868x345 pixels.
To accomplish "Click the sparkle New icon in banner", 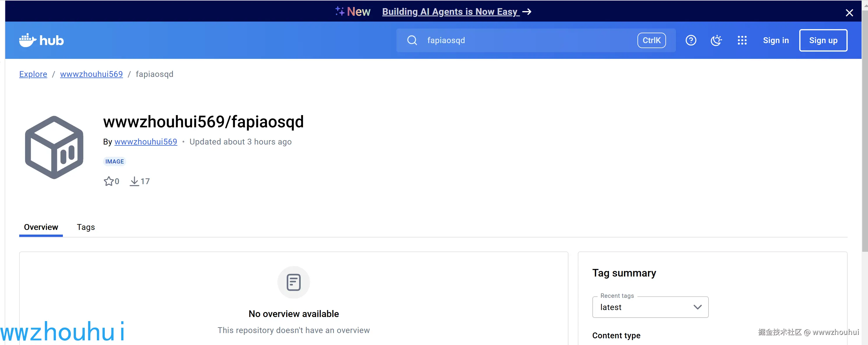I will [340, 11].
